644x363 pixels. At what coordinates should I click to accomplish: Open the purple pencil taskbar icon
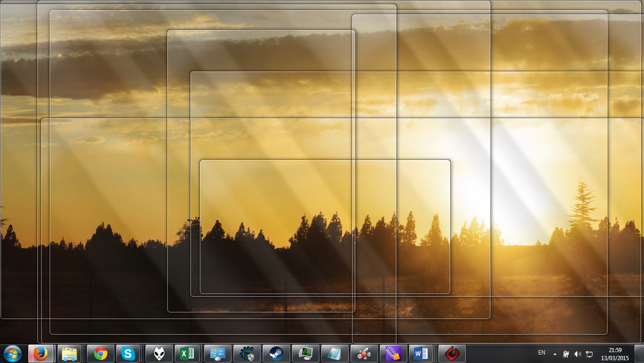tap(393, 354)
